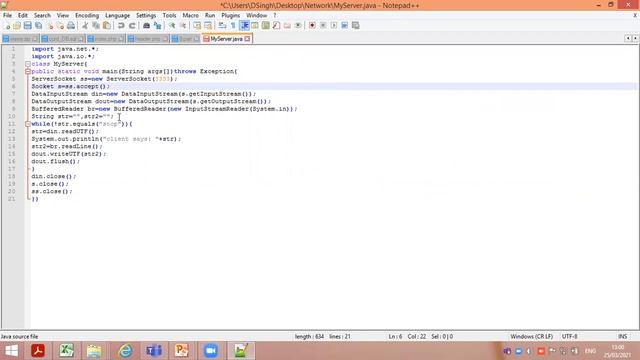This screenshot has width=640, height=360.
Task: Open Excel from taskbar
Action: (66, 351)
